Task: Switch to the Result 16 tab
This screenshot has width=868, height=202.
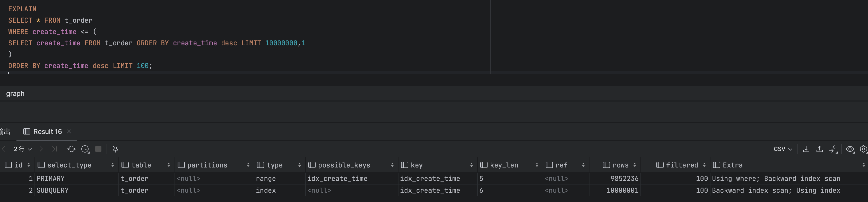Action: 47,131
